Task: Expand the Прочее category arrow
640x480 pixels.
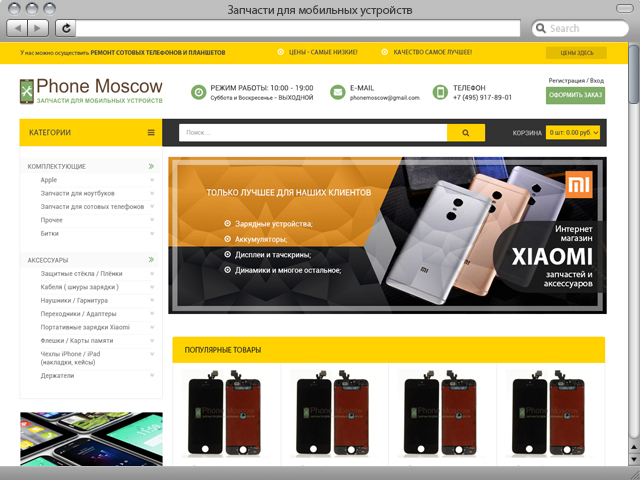Action: 152,220
